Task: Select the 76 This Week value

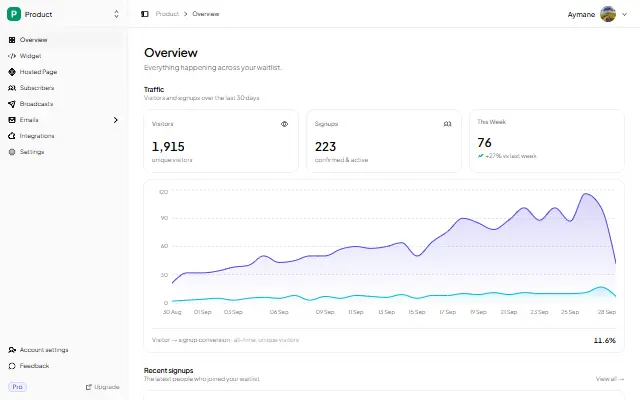Action: [484, 142]
